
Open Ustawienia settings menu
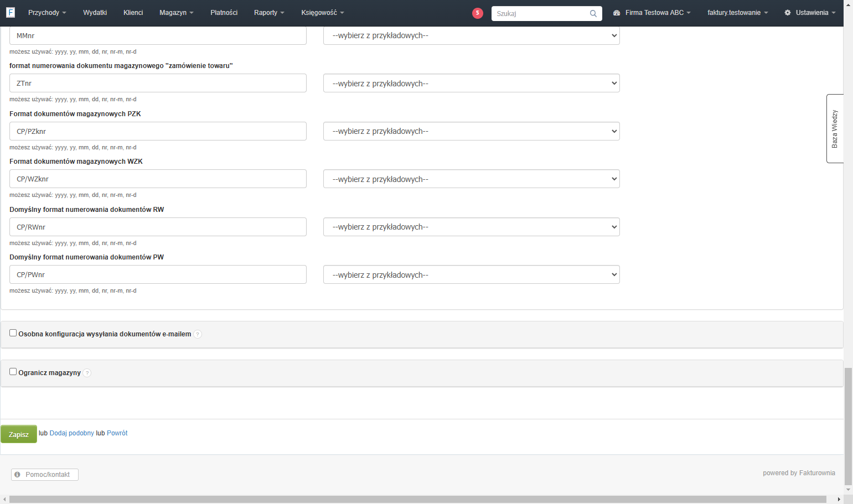[x=810, y=13]
